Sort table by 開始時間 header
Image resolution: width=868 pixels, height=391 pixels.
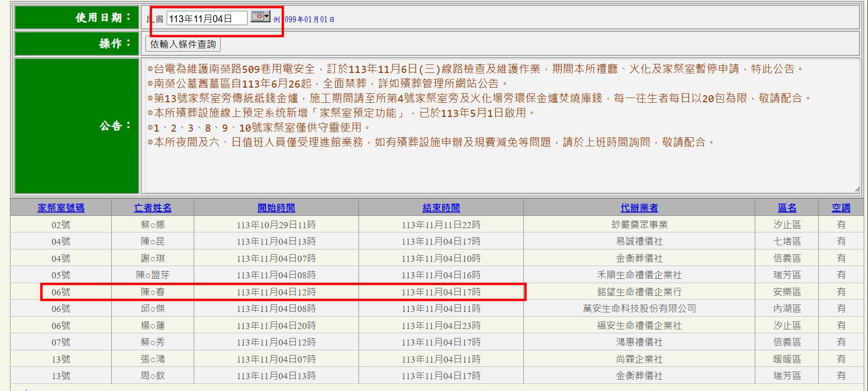(276, 208)
